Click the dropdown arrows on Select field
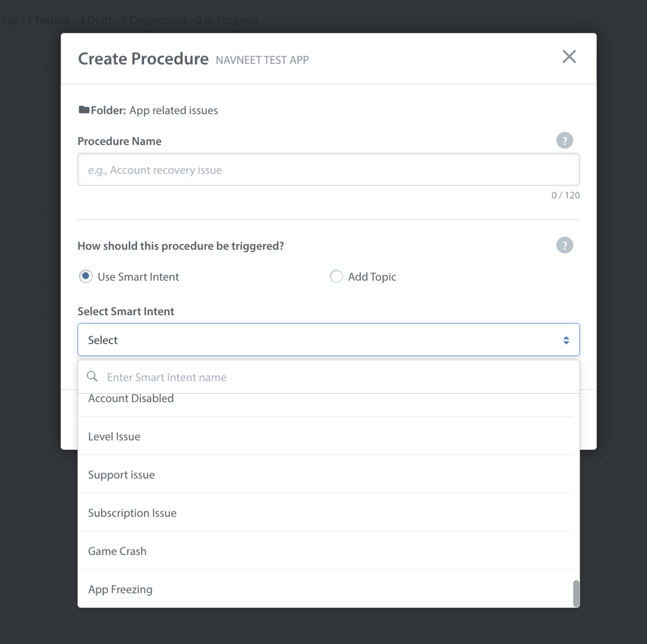Screen dimensions: 647x644 click(x=566, y=341)
